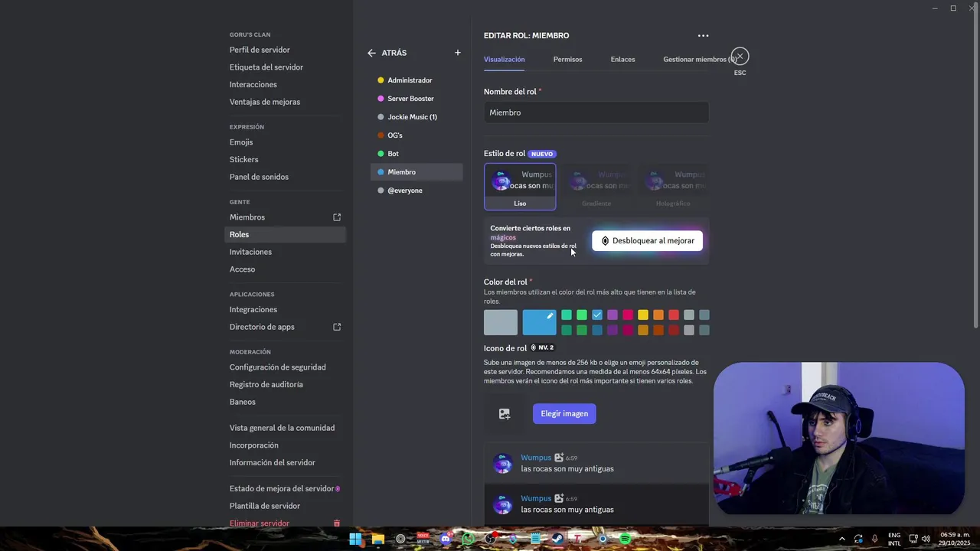
Task: Open Ventajas de mejoras
Action: click(286, 102)
